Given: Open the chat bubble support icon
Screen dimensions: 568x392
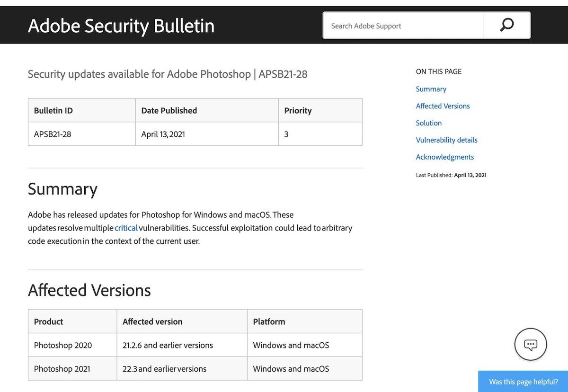Looking at the screenshot, I should click(x=531, y=344).
